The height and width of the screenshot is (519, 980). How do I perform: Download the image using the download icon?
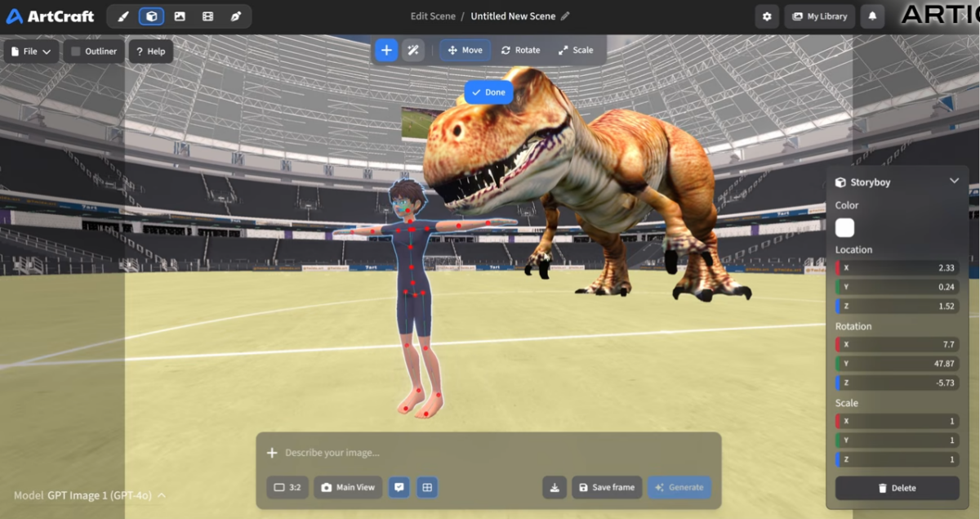point(555,487)
